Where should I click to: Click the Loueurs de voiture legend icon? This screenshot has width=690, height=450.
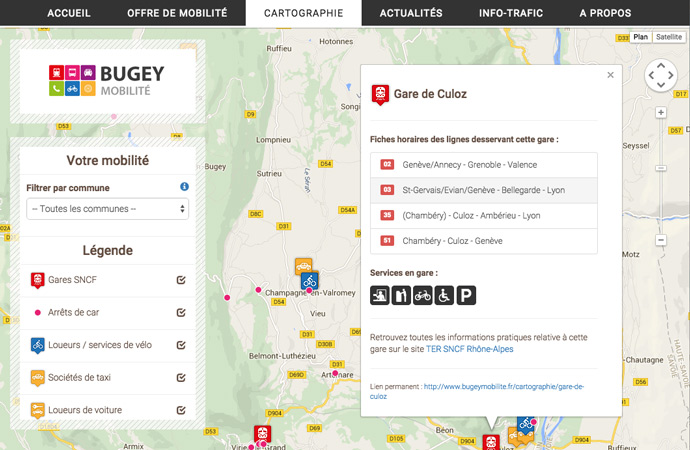[37, 410]
